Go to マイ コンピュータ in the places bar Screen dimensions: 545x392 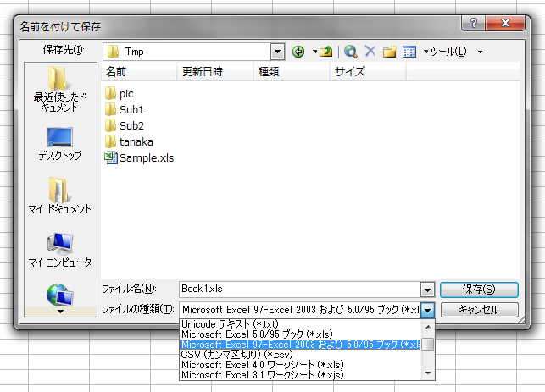[x=59, y=250]
